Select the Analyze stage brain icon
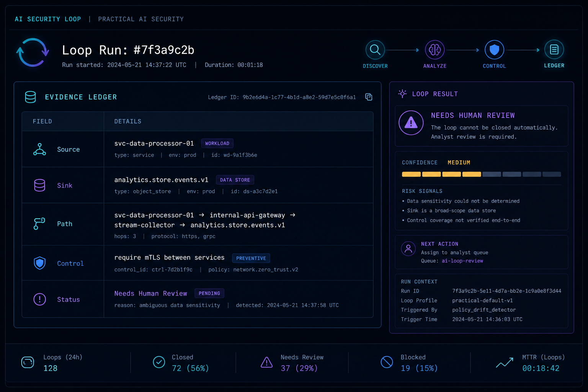This screenshot has height=392, width=588. (x=435, y=50)
